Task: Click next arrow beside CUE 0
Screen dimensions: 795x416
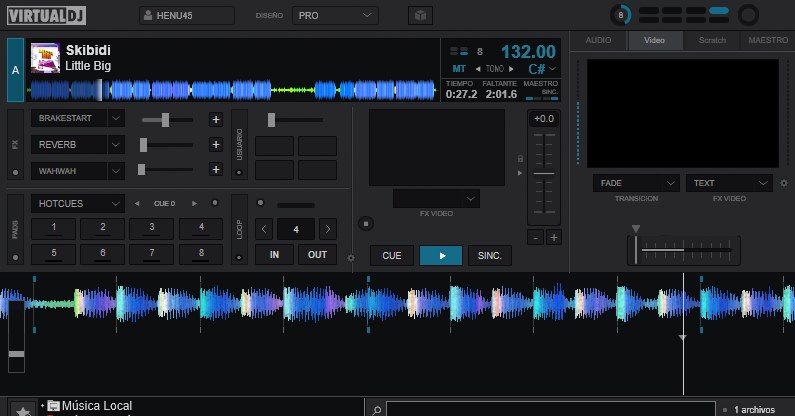Action: point(194,203)
